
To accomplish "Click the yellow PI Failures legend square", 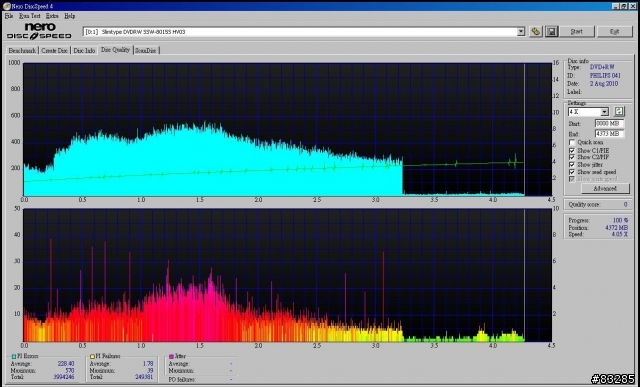I will point(93,356).
